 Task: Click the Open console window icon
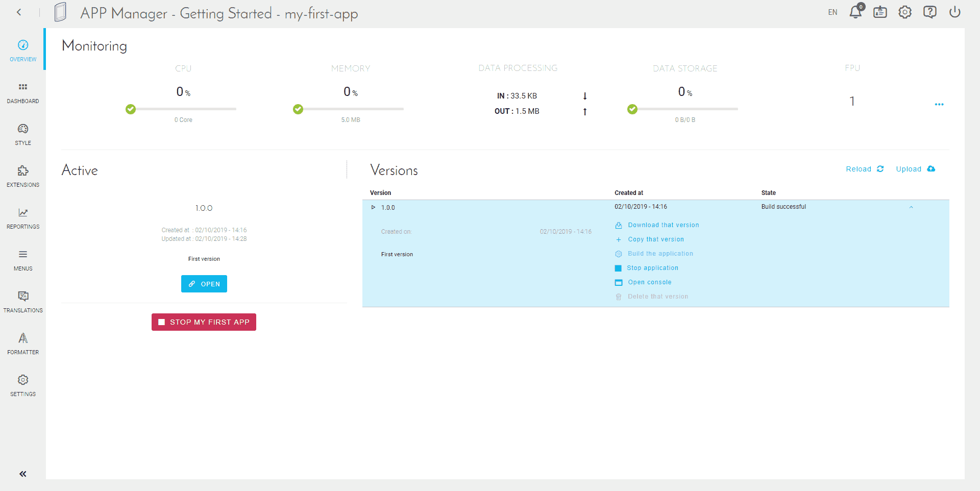coord(619,282)
